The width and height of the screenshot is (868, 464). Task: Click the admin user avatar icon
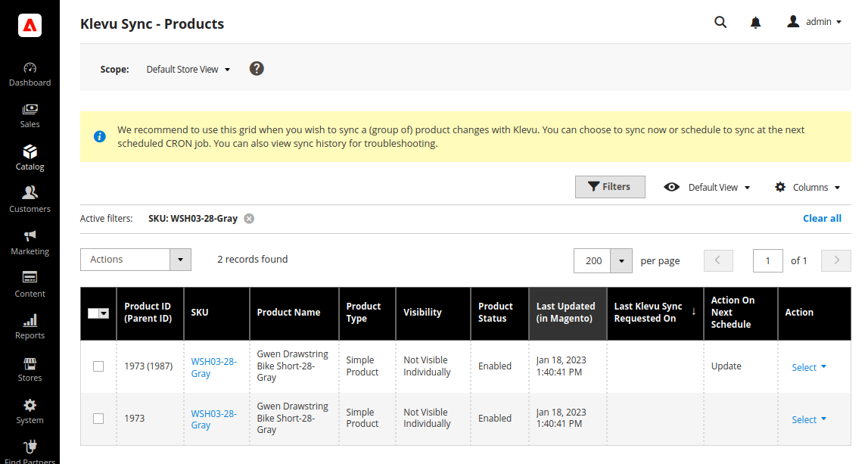[793, 22]
